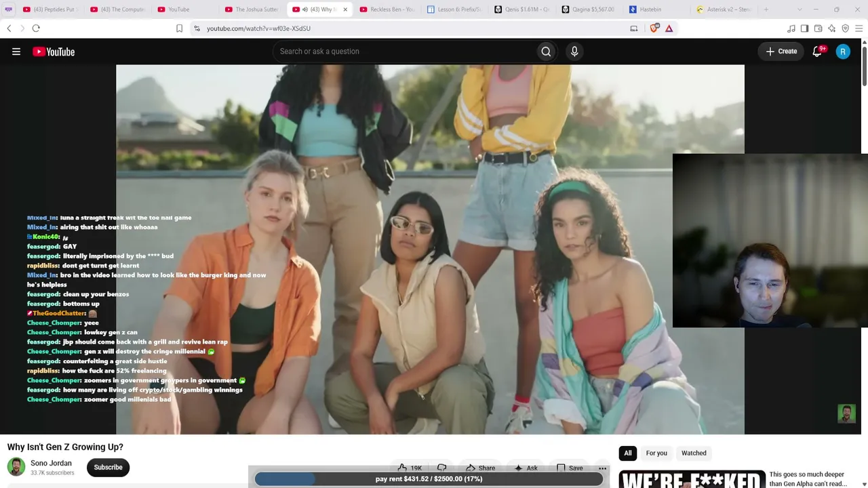868x488 pixels.
Task: Open the Brave Shields lion icon
Action: 654,28
